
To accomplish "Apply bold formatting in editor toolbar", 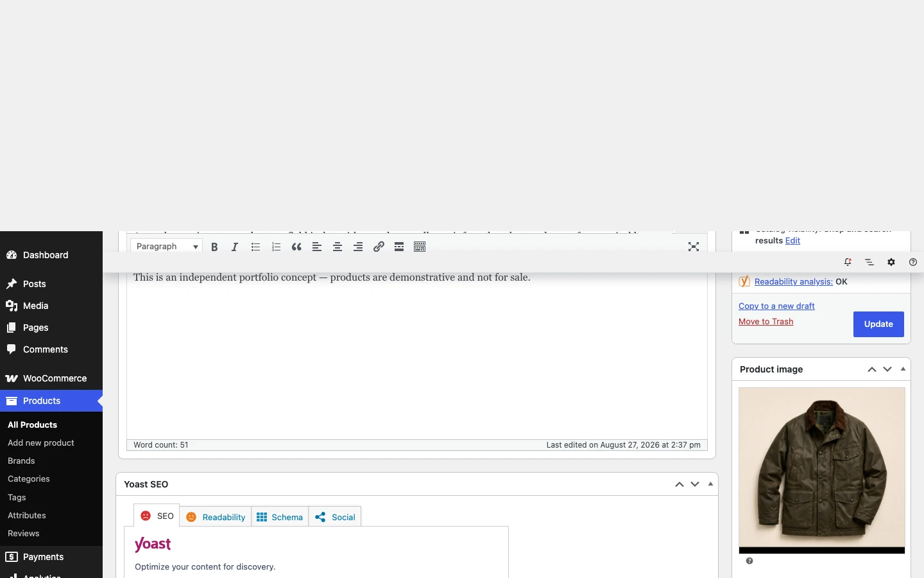I will 214,247.
